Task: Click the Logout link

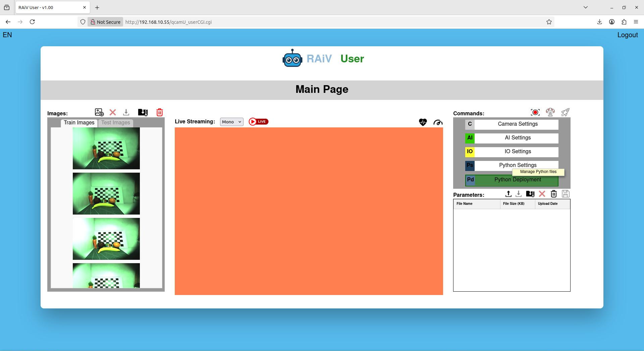Action: pos(628,35)
